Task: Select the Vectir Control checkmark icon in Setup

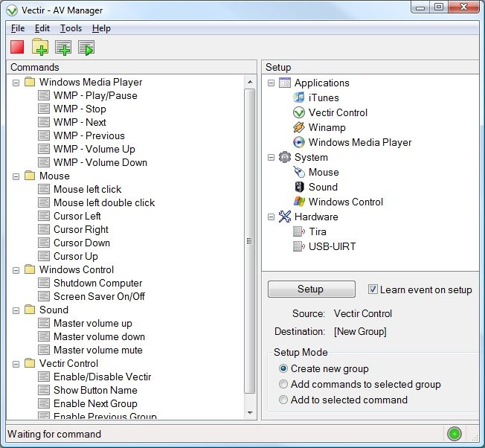Action: click(x=299, y=112)
